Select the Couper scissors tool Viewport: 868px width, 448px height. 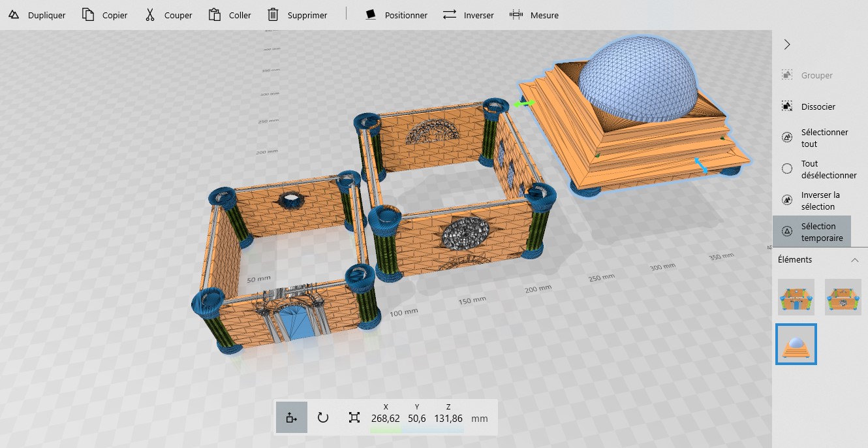tap(150, 15)
